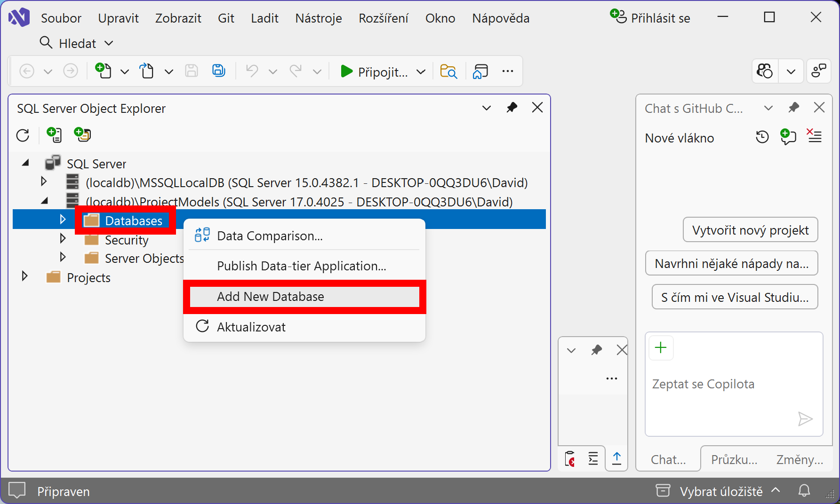The image size is (840, 504).
Task: Click the Navrhni nějaké nápady suggestion
Action: 732,263
